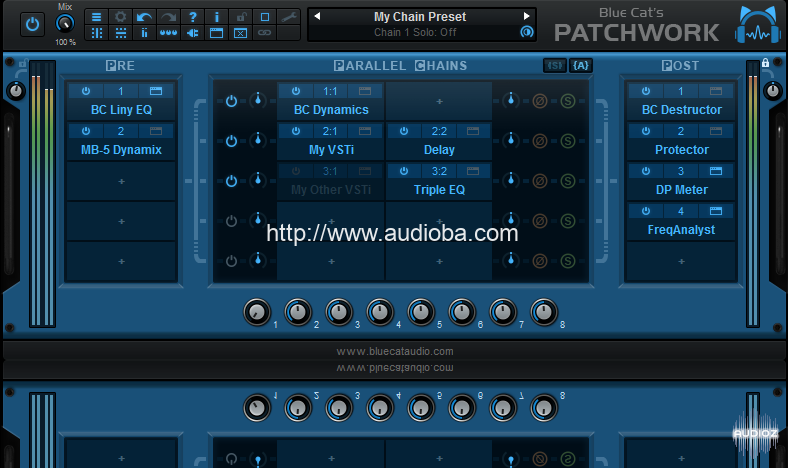Click the FreqAnalyst slot number 4

(681, 211)
